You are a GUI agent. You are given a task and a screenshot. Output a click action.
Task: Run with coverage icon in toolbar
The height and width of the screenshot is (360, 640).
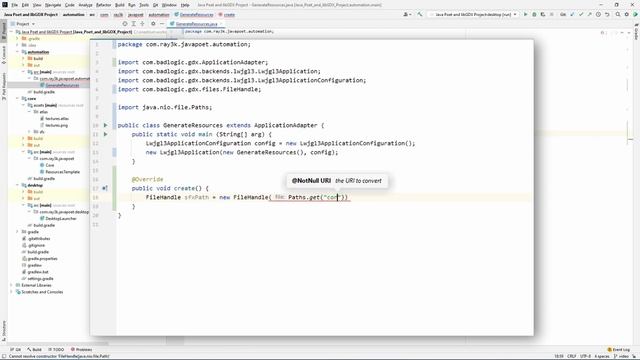(542, 14)
